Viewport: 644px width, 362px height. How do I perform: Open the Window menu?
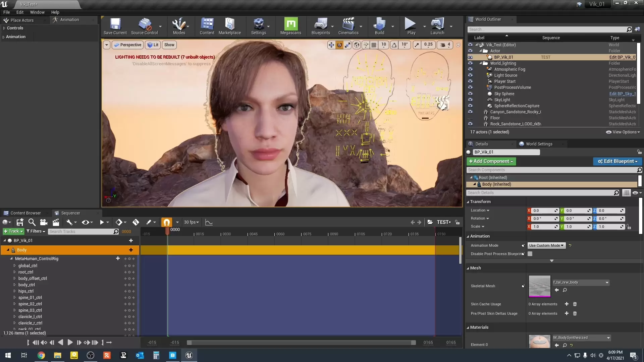pyautogui.click(x=37, y=12)
